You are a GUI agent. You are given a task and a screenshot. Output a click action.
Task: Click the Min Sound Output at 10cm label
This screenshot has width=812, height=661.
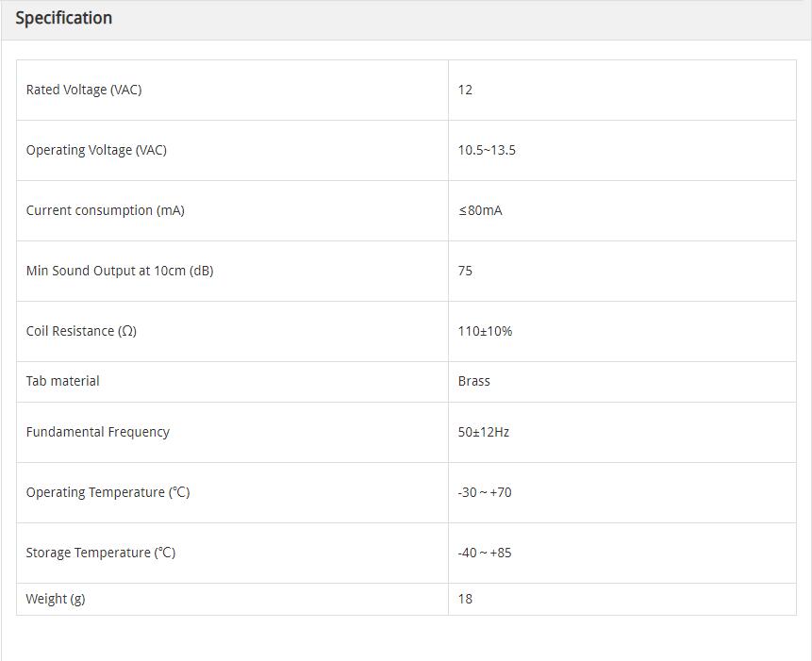coord(120,271)
